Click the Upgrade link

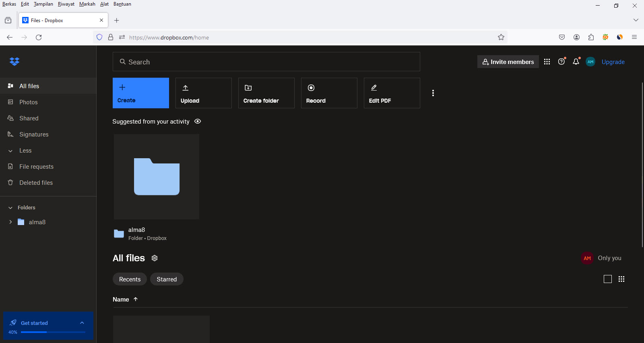coord(613,62)
